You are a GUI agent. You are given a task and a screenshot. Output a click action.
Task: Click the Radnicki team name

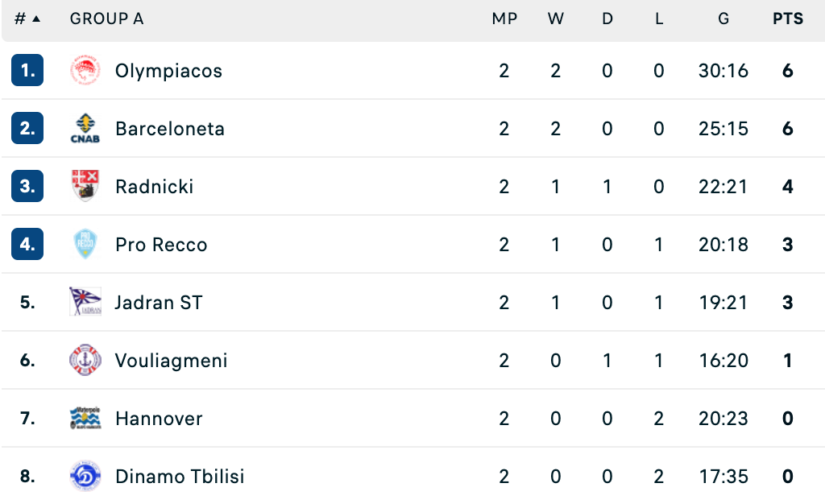pyautogui.click(x=154, y=187)
